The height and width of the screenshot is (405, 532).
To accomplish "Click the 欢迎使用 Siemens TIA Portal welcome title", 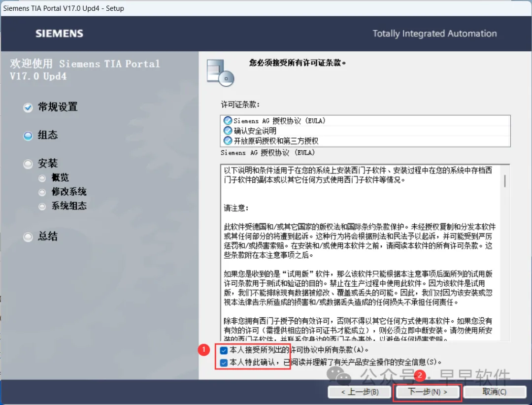I will (x=85, y=69).
